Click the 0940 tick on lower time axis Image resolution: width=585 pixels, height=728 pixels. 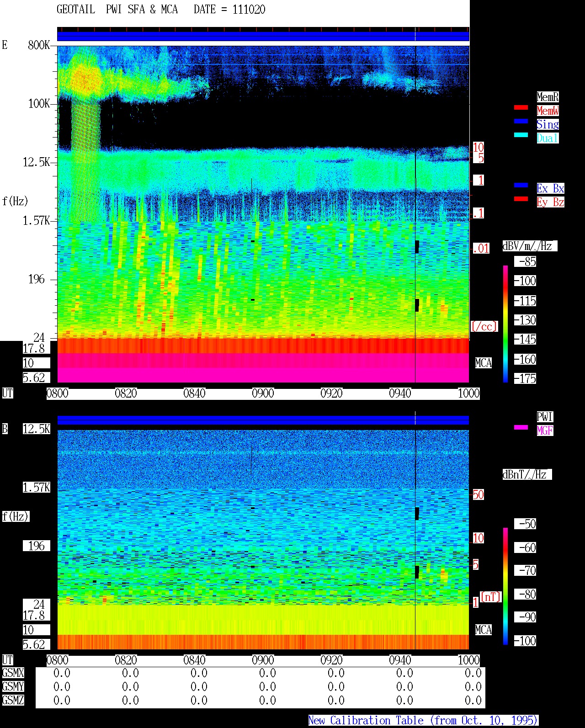400,660
